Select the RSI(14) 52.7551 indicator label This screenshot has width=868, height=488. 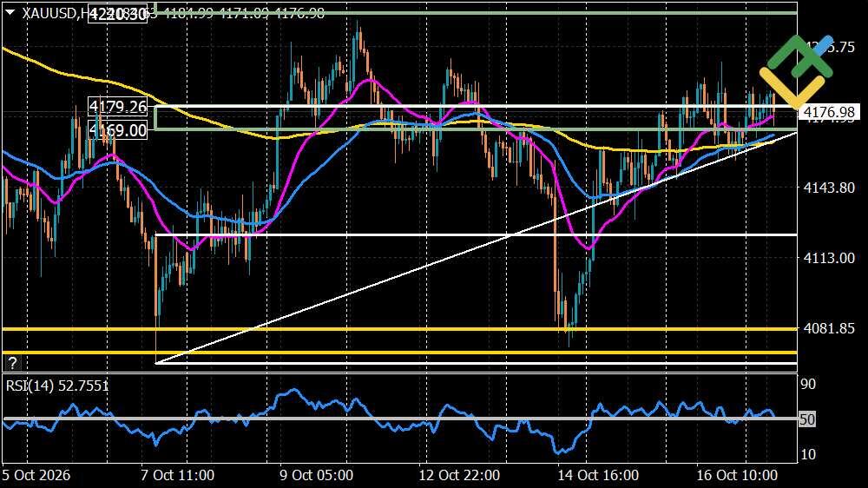[x=57, y=386]
